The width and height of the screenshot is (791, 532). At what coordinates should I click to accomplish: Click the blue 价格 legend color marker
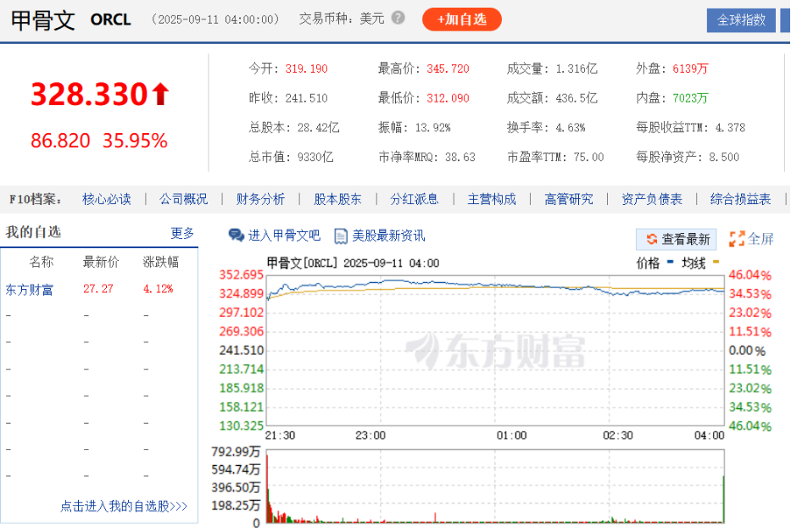click(x=671, y=263)
